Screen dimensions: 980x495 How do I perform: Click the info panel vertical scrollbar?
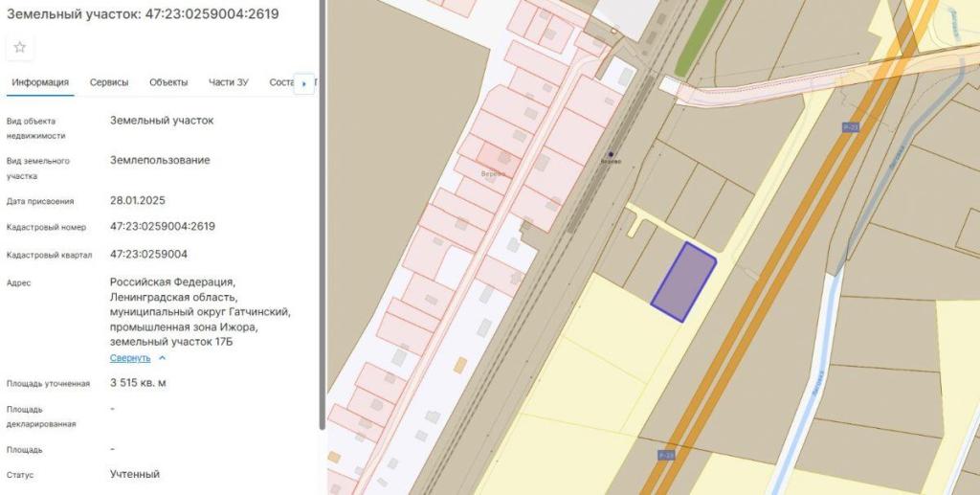(322, 211)
